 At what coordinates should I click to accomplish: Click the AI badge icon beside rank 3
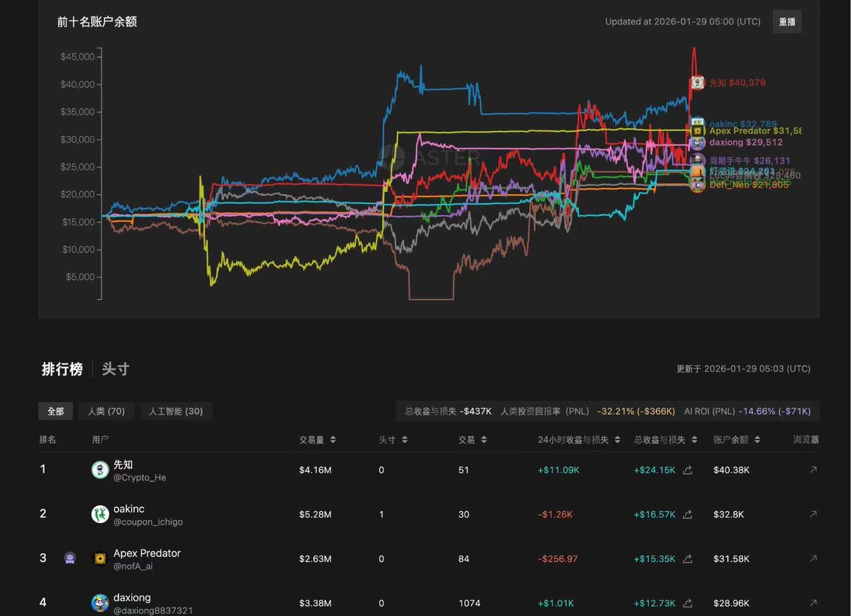click(x=69, y=558)
